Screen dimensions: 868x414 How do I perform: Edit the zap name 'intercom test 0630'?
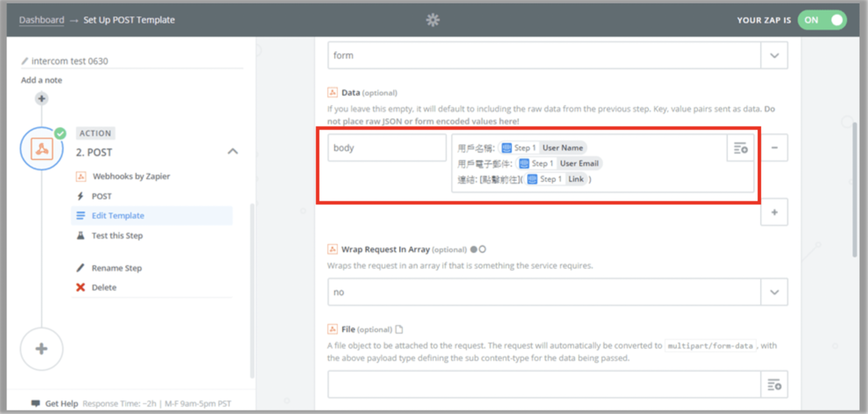pos(70,61)
